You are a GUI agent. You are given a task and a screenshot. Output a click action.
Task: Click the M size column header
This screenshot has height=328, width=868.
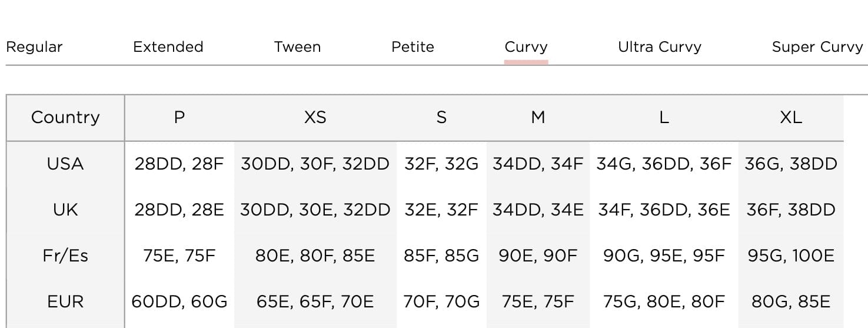pyautogui.click(x=538, y=117)
